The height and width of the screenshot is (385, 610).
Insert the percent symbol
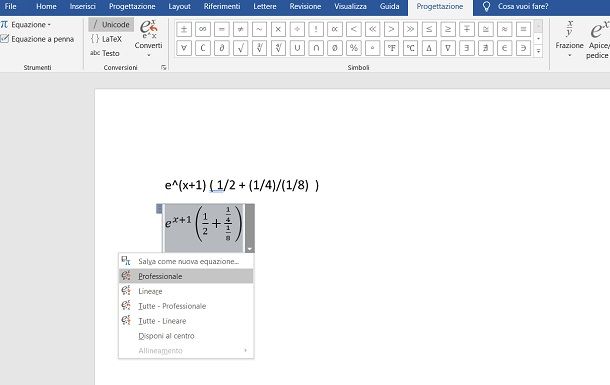pos(354,48)
